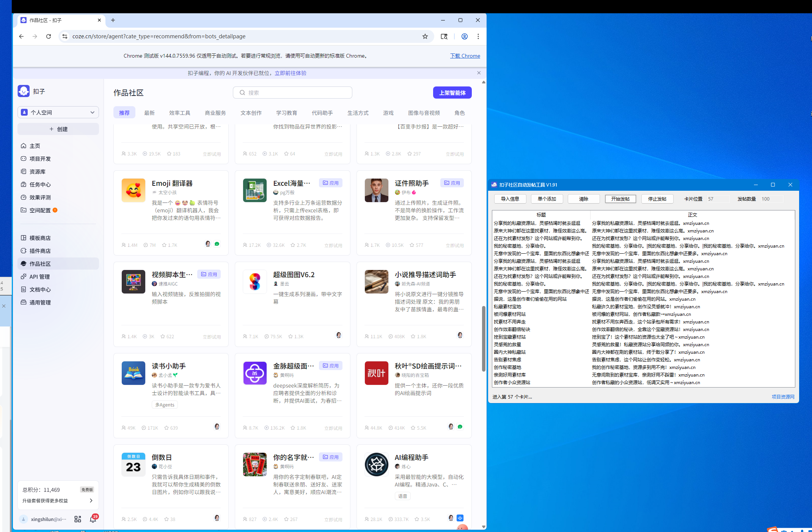Open the apps grid icon near the profile

click(x=78, y=519)
